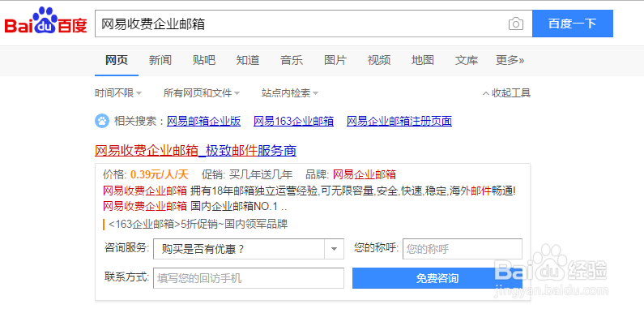
Task: Open the 站点内检索 filter dropdown
Action: (x=290, y=93)
